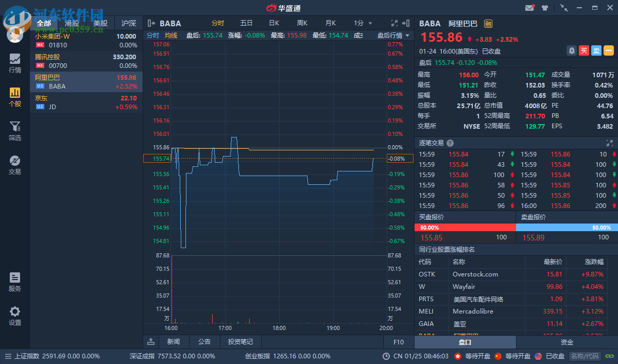The image size is (618, 364).
Task: Click the fullscreen expand chart icon
Action: pyautogui.click(x=394, y=23)
